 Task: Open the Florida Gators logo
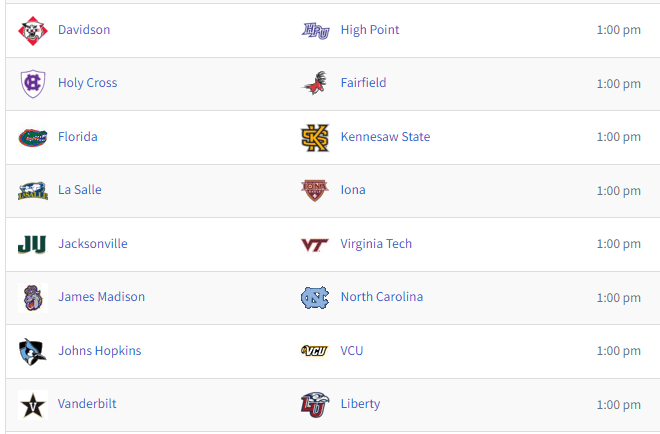[33, 137]
